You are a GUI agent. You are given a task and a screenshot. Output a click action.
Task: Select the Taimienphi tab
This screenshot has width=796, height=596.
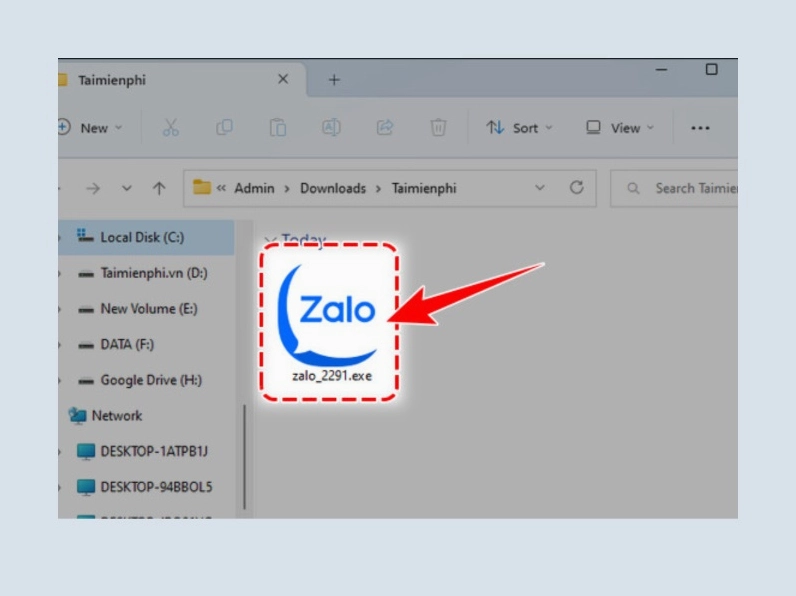coord(182,80)
